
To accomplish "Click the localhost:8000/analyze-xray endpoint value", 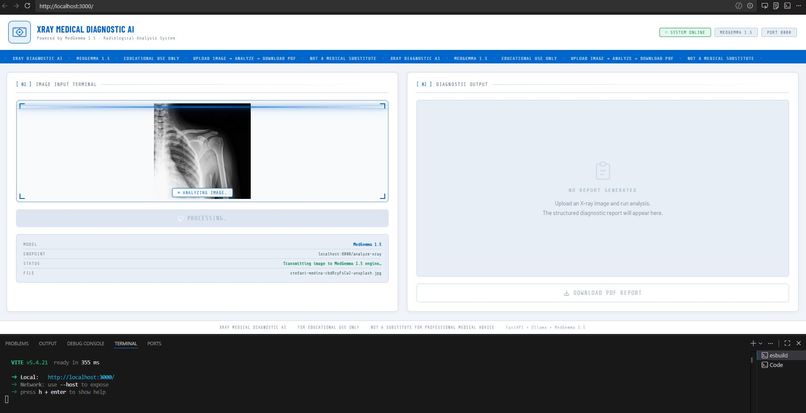I will coord(350,254).
